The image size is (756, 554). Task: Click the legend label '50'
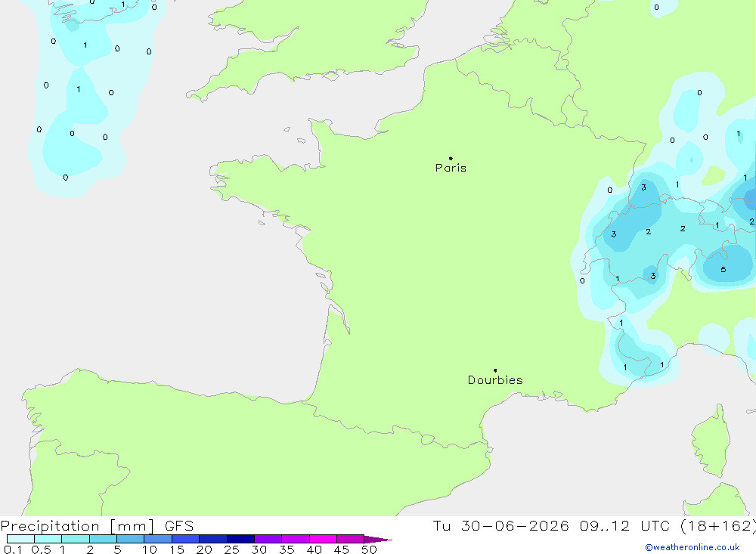369,549
